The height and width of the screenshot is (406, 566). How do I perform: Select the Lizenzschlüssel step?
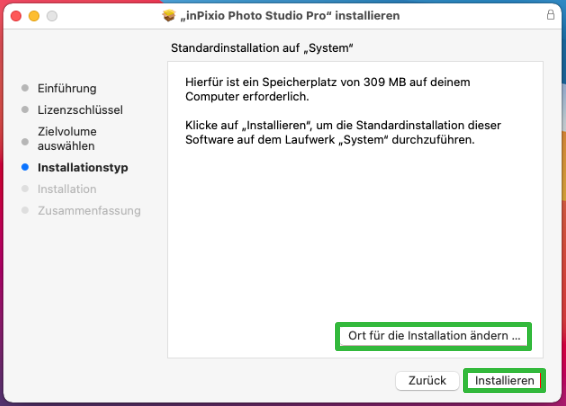point(80,110)
